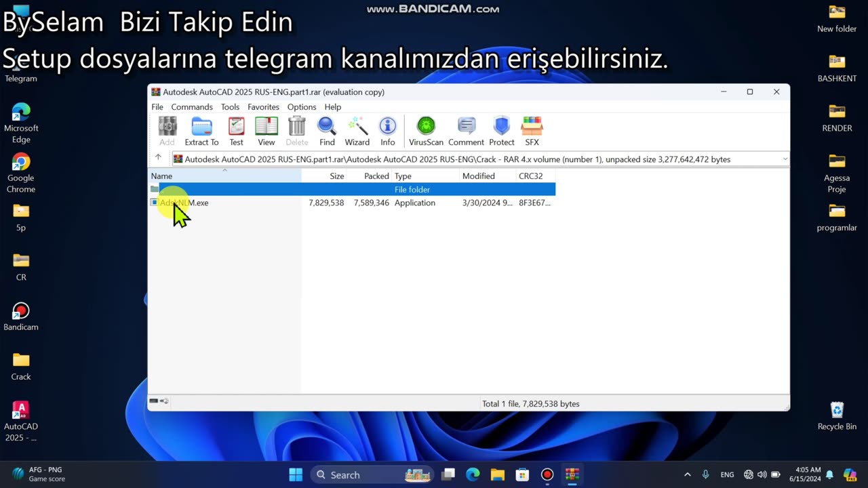Open the Commands menu

click(x=192, y=107)
